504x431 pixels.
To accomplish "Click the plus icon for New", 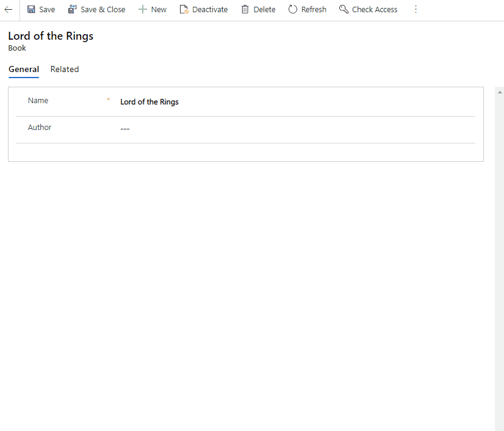I will coord(142,9).
